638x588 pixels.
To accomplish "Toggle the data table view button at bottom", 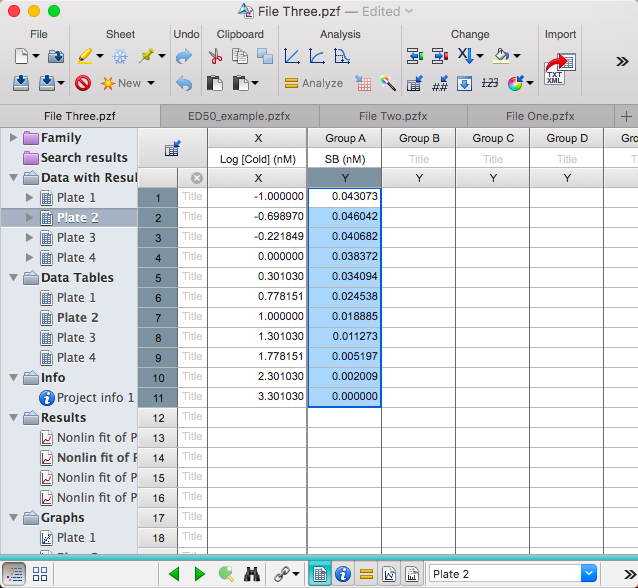I will pos(320,574).
